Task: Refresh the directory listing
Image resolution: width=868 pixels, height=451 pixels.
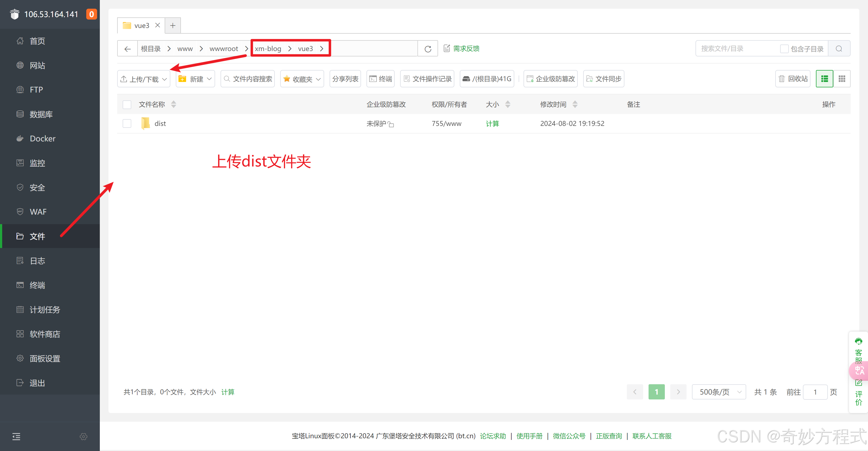Action: click(428, 49)
